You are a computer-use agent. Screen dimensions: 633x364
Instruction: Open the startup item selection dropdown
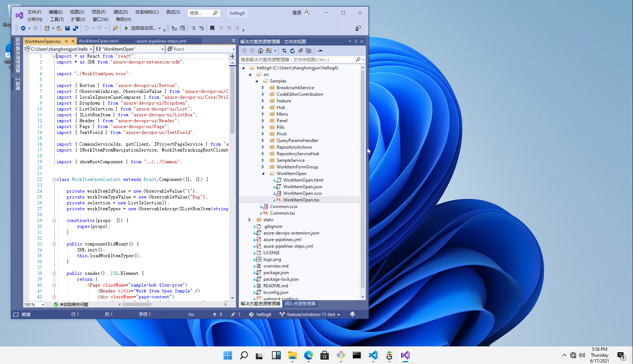tap(160, 28)
